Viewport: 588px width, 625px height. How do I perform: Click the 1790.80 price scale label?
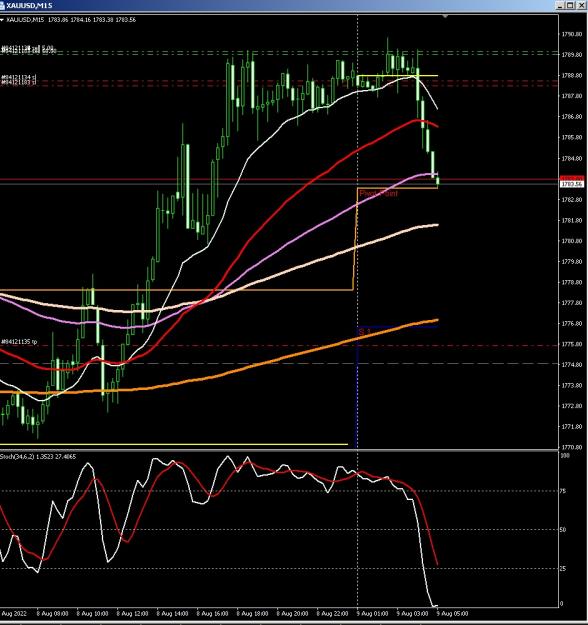coord(572,34)
